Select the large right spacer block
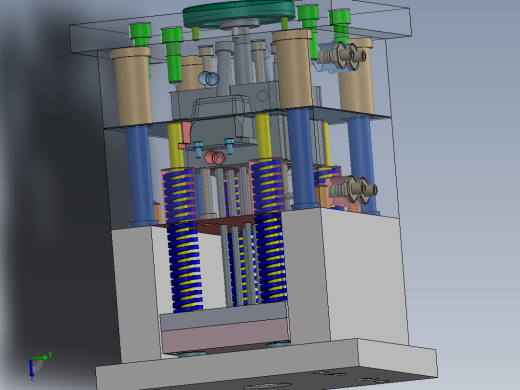 tap(345, 277)
